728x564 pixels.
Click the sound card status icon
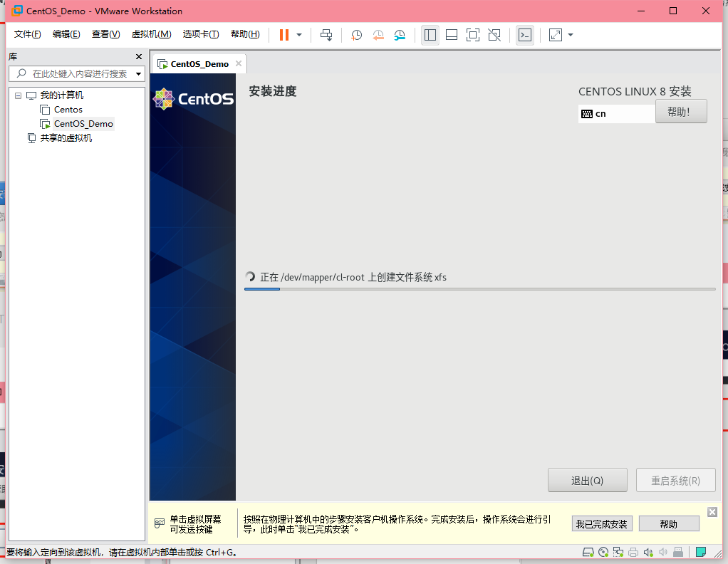648,552
